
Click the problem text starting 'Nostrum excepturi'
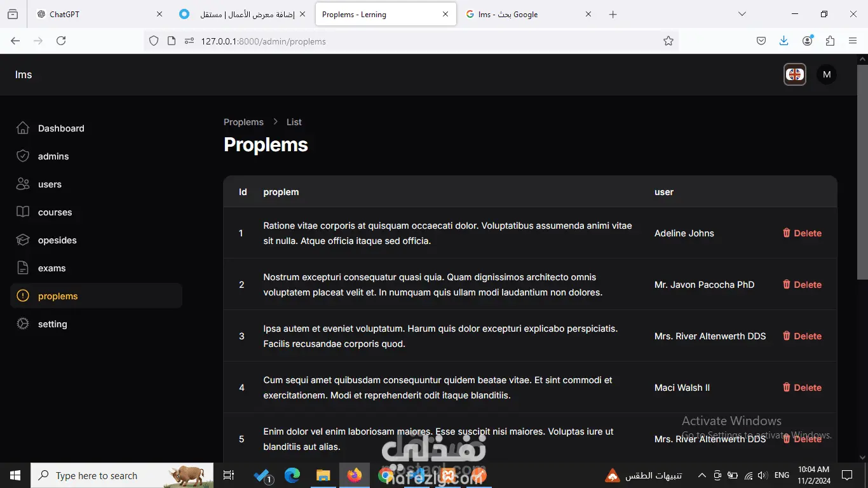433,285
